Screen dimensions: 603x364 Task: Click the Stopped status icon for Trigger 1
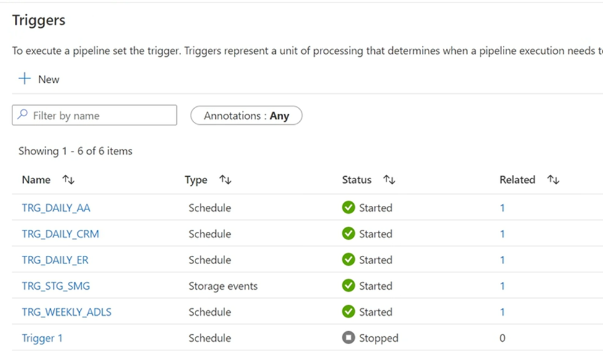pyautogui.click(x=348, y=338)
